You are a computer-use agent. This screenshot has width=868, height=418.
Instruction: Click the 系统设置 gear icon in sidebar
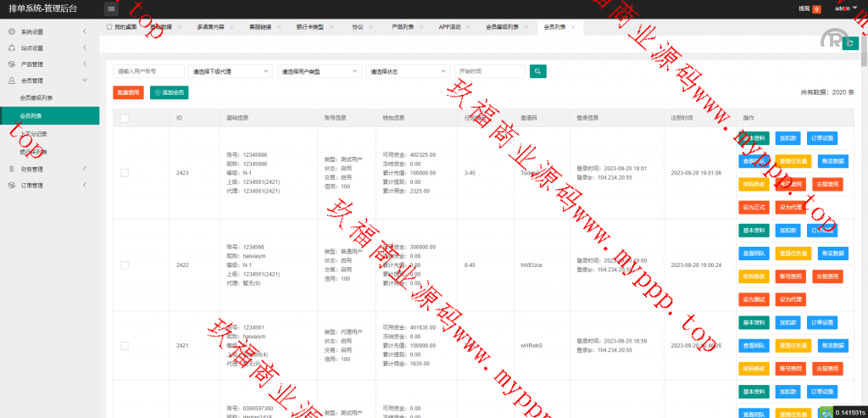click(x=11, y=32)
